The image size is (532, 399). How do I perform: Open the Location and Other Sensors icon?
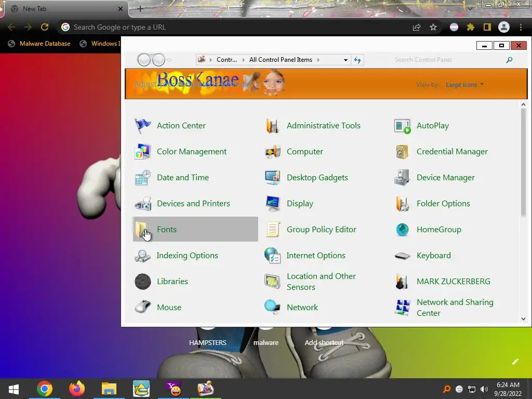pos(272,282)
